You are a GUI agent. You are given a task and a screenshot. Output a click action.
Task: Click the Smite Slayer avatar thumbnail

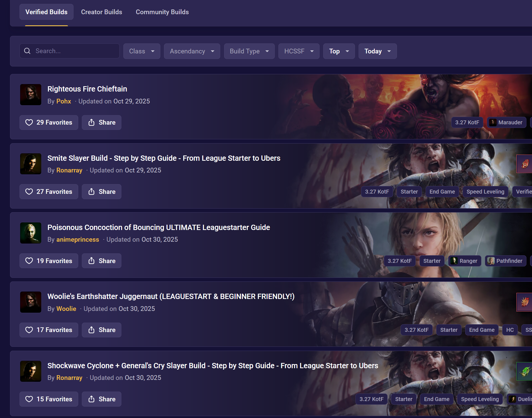point(31,164)
